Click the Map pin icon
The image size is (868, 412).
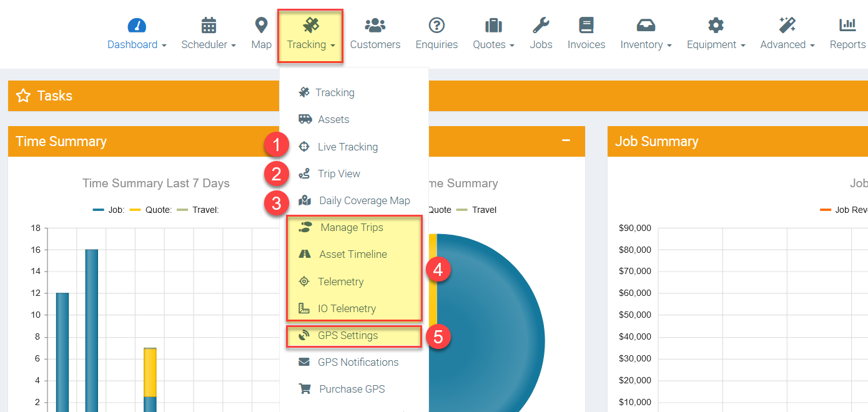(x=261, y=26)
